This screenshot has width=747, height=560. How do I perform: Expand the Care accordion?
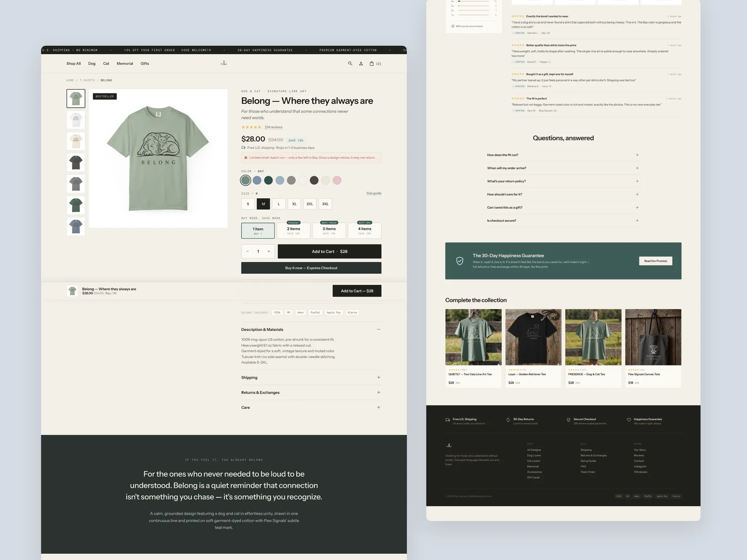[311, 407]
